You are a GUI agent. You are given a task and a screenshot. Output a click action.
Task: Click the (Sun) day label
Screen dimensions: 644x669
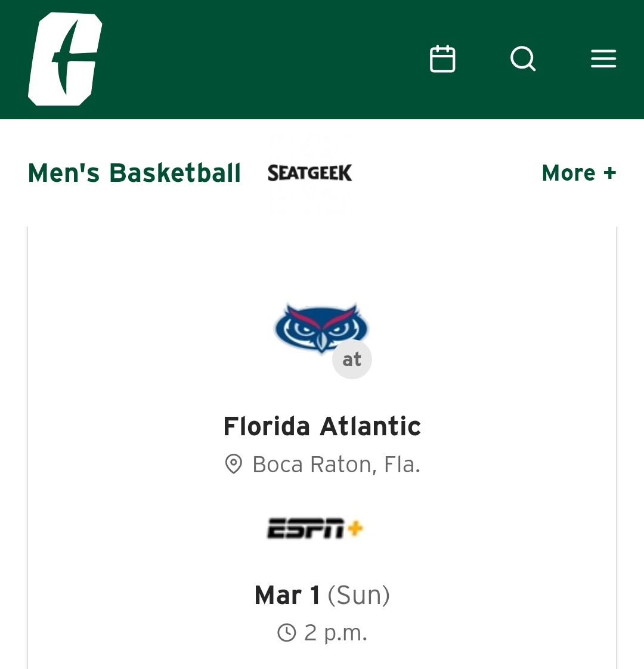pos(358,595)
